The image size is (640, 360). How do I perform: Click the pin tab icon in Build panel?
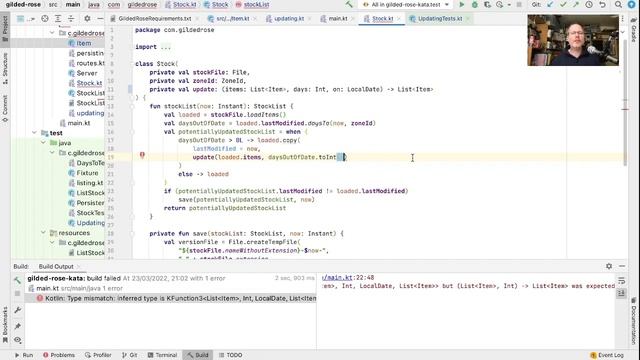pos(18,326)
